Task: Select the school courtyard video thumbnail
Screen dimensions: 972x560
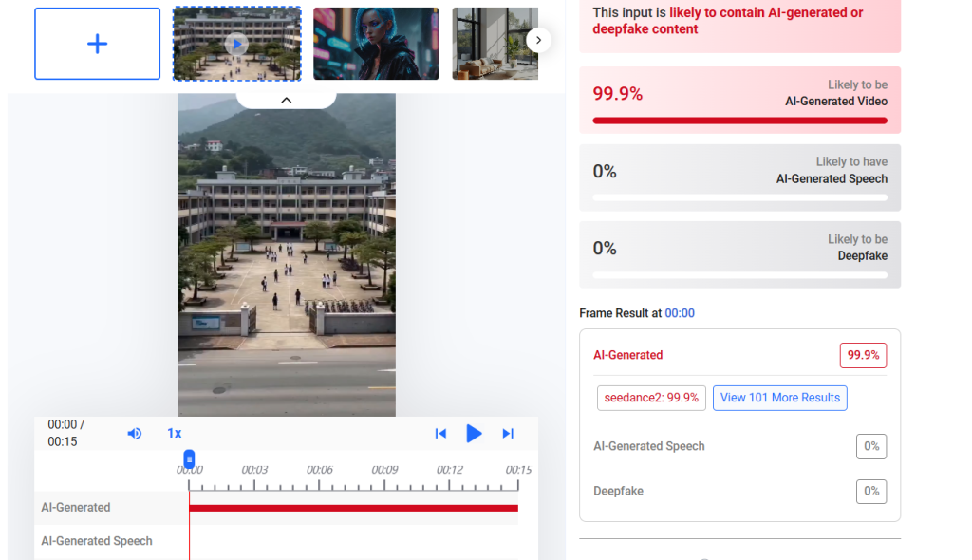Action: tap(236, 44)
